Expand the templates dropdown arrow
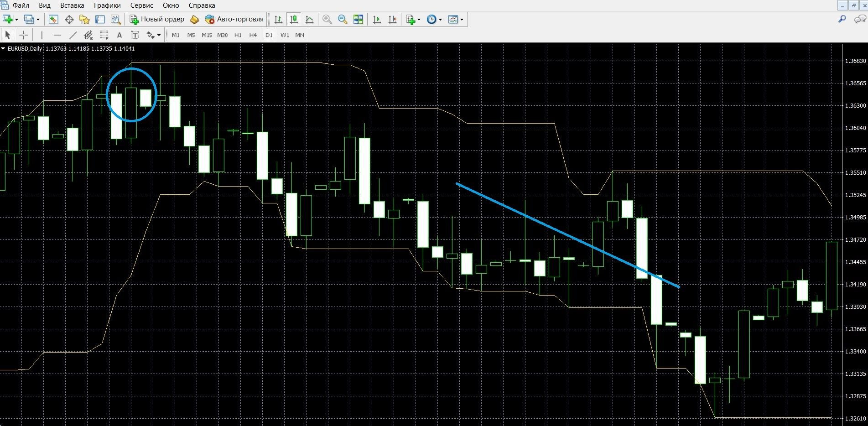Viewport: 868px width, 426px height. (x=462, y=20)
